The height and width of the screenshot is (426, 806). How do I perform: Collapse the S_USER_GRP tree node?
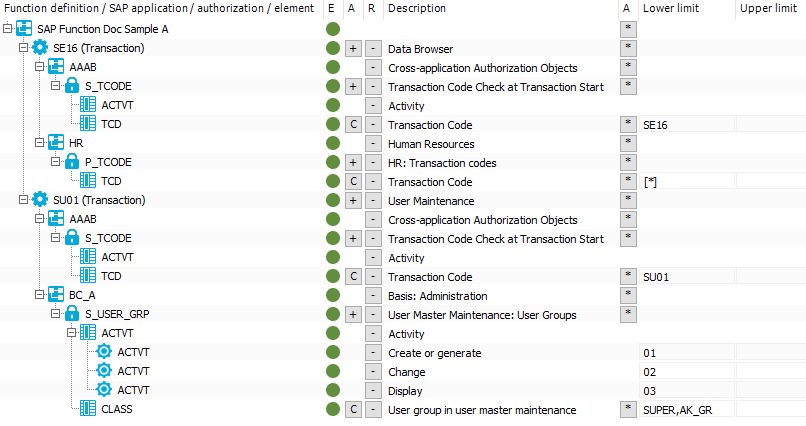56,314
